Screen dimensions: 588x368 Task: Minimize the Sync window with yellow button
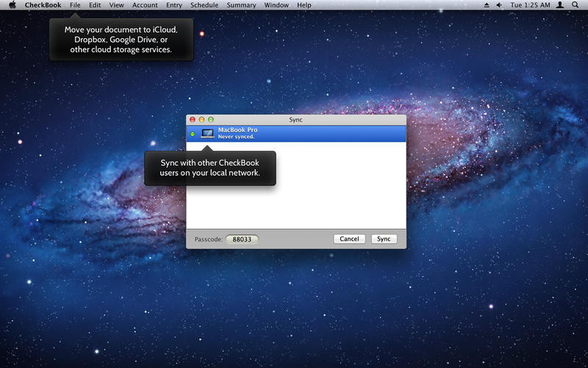(201, 119)
